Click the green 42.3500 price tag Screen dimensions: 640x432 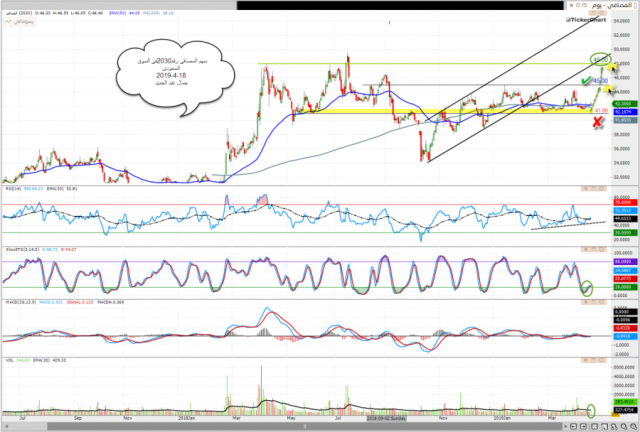pos(622,104)
